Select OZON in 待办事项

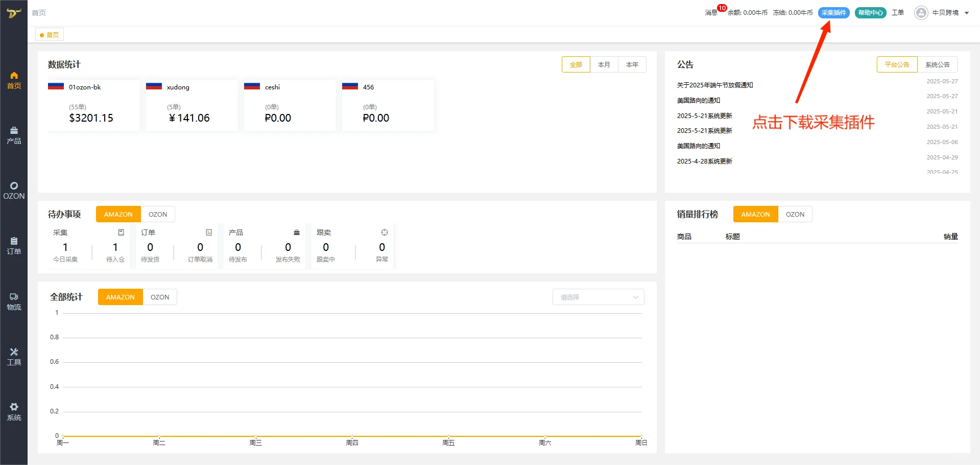click(x=158, y=214)
